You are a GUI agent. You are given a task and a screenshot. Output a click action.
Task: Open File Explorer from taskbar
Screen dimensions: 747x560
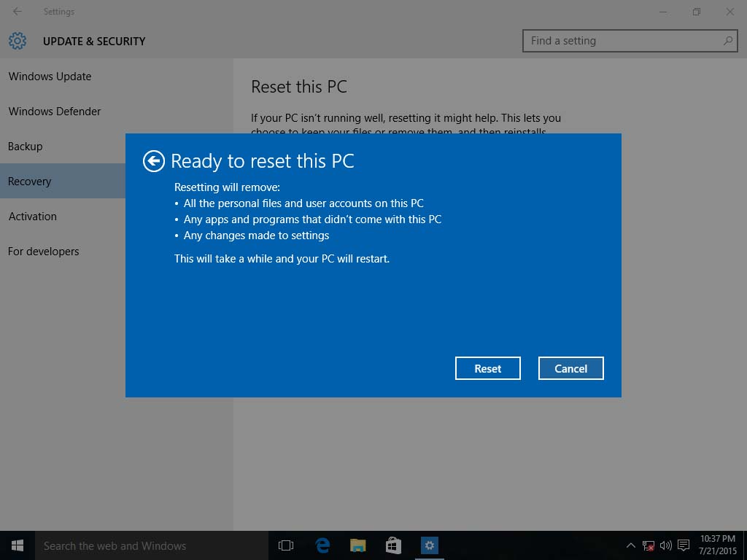pos(357,545)
